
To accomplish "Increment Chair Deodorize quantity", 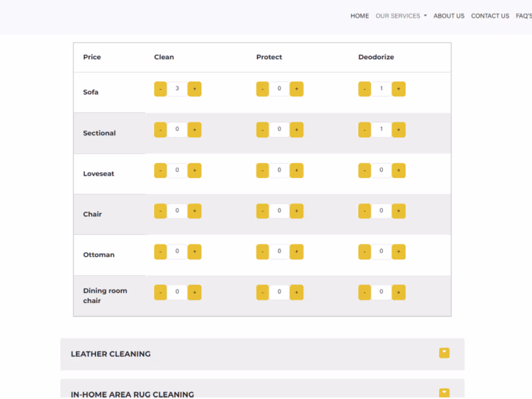I will pyautogui.click(x=399, y=211).
